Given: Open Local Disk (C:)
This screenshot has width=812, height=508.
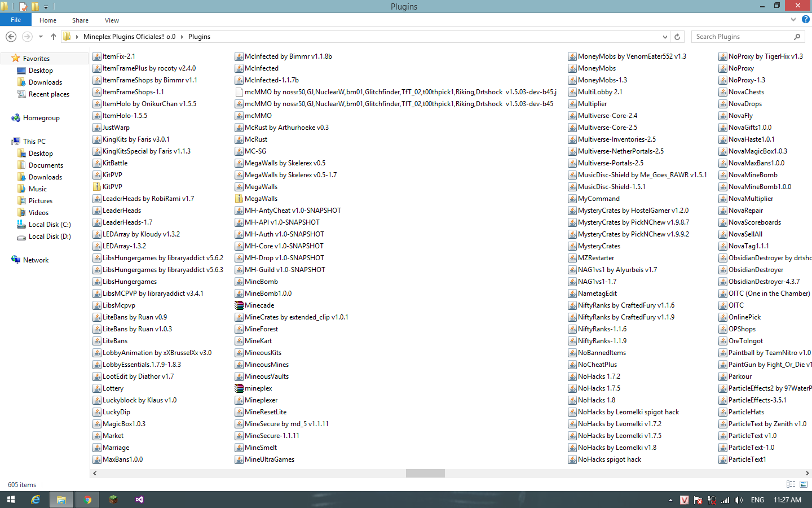Looking at the screenshot, I should (50, 225).
